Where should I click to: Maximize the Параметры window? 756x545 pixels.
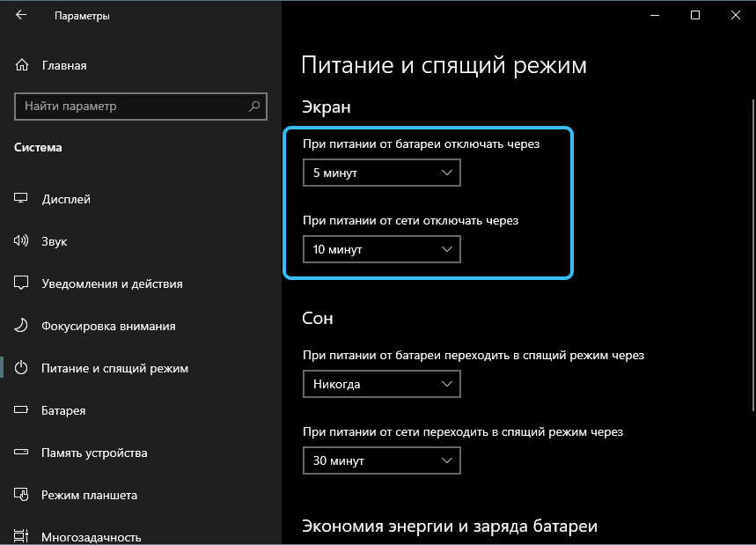(x=695, y=16)
